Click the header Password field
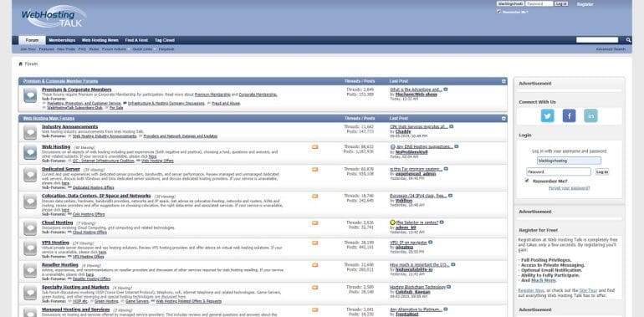The image size is (644, 317). [539, 3]
